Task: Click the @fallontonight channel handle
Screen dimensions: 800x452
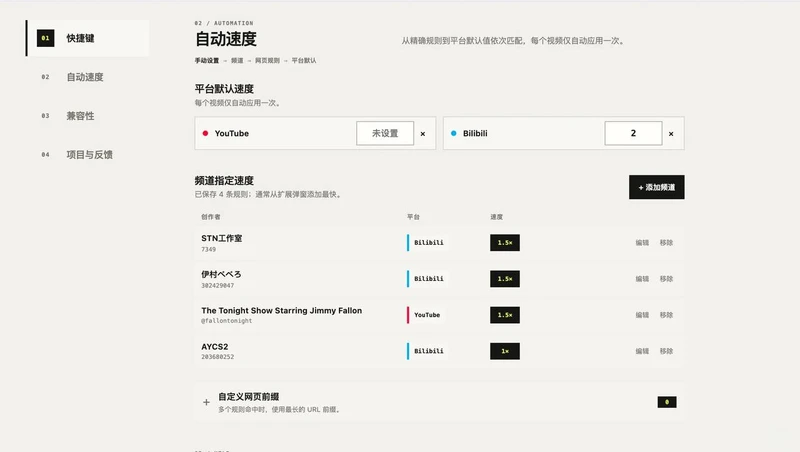Action: (x=227, y=321)
